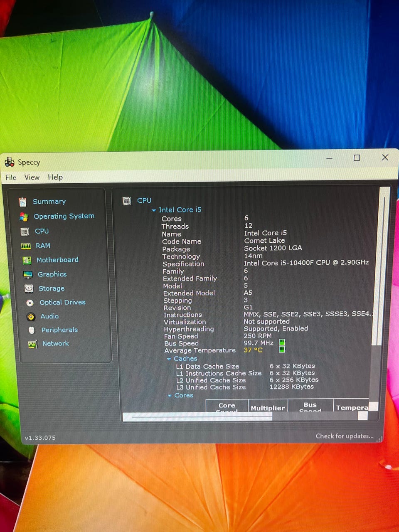The image size is (399, 532).
Task: Click the Core Speed column header
Action: [227, 406]
